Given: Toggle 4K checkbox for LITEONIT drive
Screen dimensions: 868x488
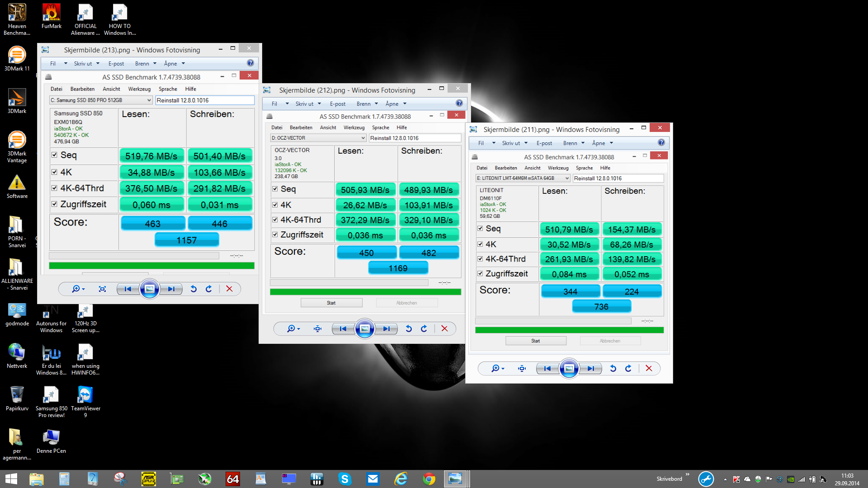Looking at the screenshot, I should [480, 244].
